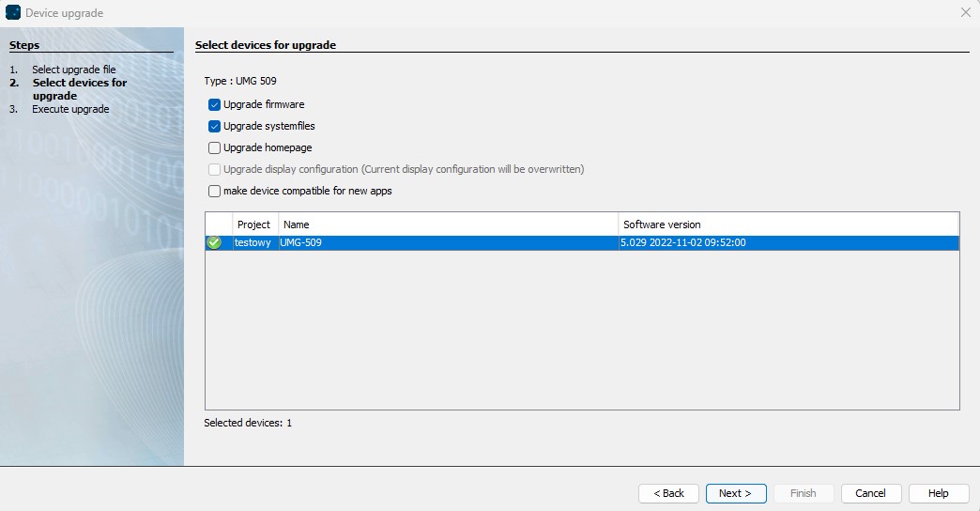Close the Device upgrade dialog
The height and width of the screenshot is (511, 980).
point(966,12)
